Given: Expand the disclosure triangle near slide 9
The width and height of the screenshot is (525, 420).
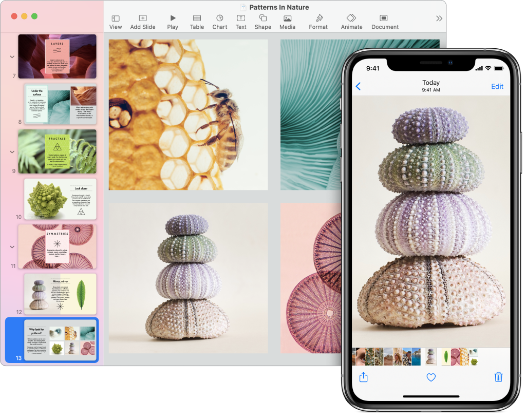Looking at the screenshot, I should point(12,152).
